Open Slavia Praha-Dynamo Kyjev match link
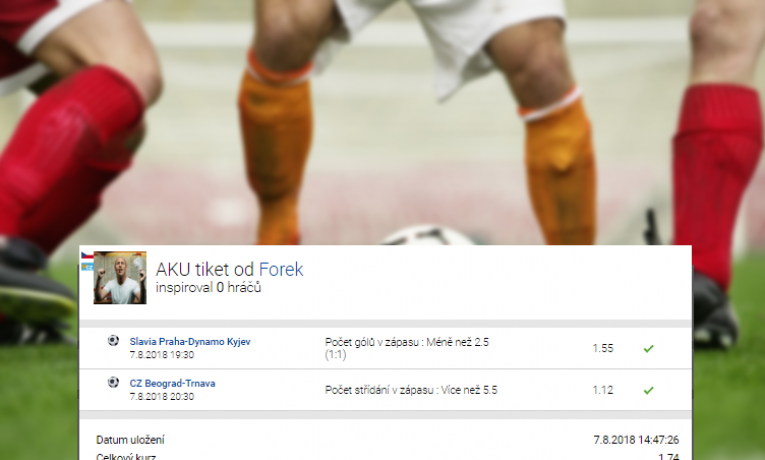This screenshot has width=765, height=460. pyautogui.click(x=190, y=341)
